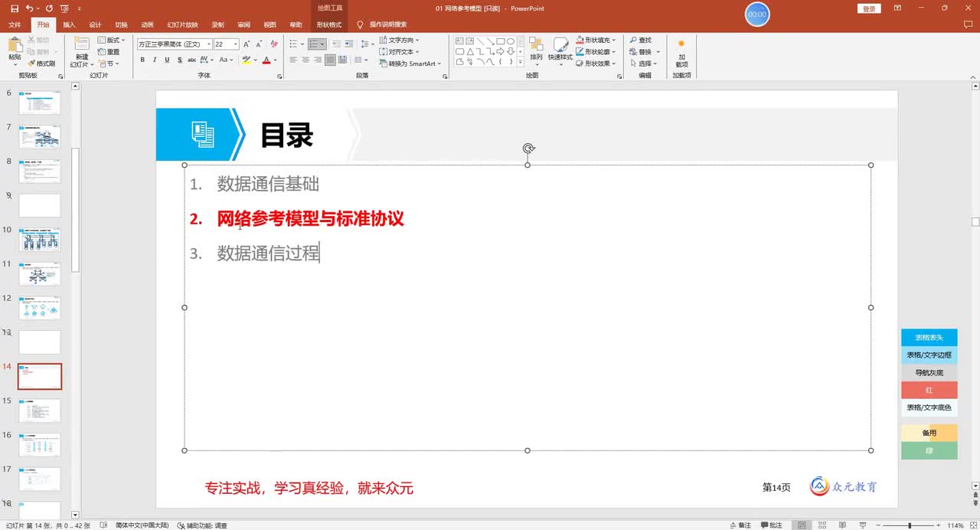Toggle italic formatting

(x=155, y=60)
